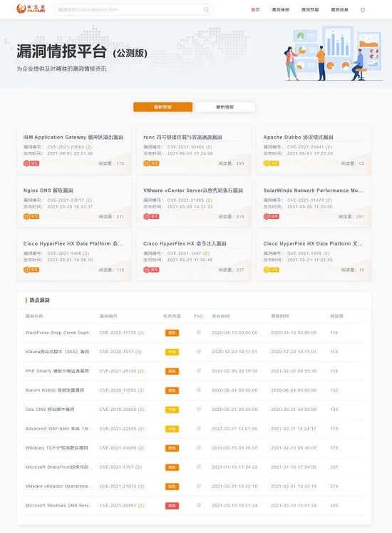Click CVE-2021-26120 in hot vulnerabilities table
This screenshot has height=533, width=392.
coord(118,371)
